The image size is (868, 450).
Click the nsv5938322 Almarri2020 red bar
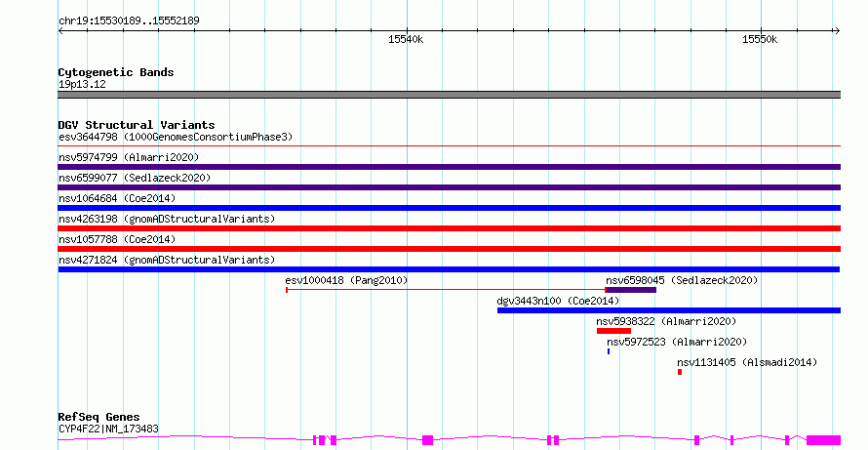613,331
